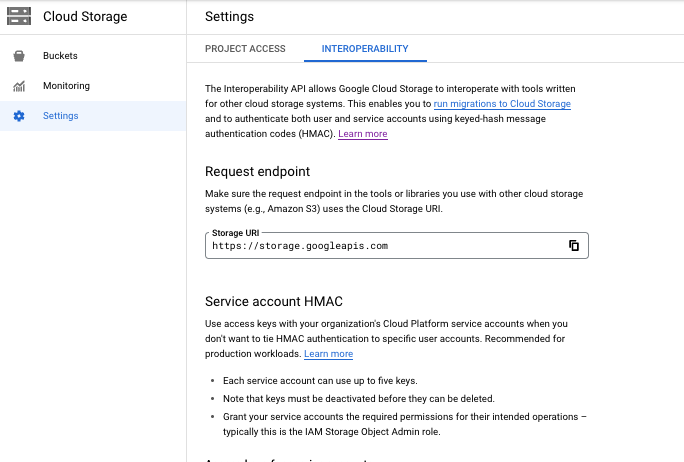Open the Buckets page from sidebar label
The height and width of the screenshot is (462, 684).
point(60,56)
